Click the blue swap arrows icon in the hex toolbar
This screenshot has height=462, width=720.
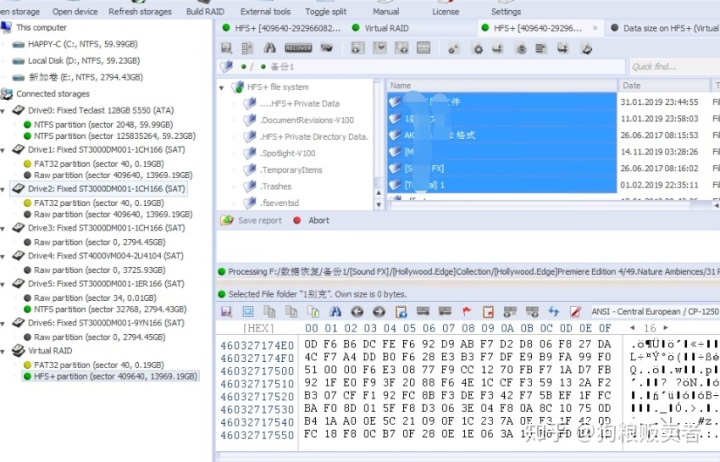point(554,312)
